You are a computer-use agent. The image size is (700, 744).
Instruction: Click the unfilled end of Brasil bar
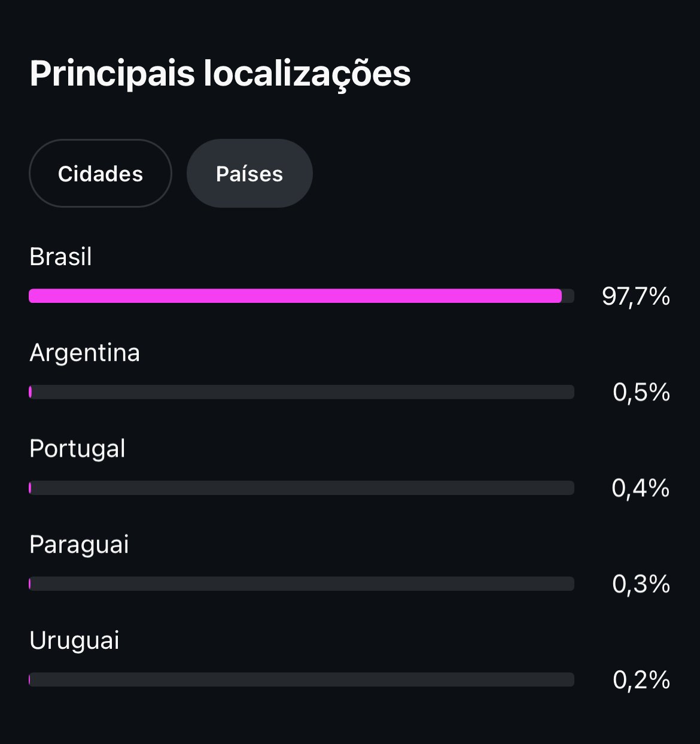(x=568, y=296)
